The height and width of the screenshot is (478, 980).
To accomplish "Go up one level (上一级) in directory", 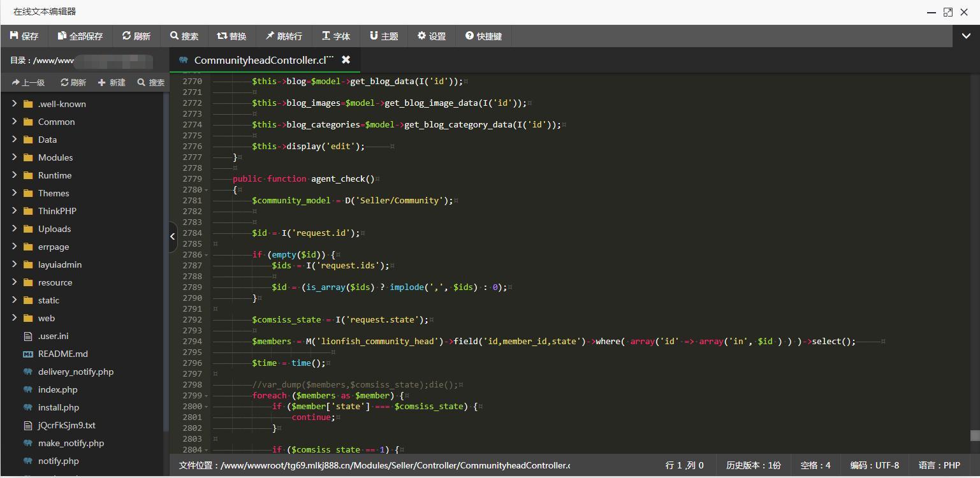I will (x=28, y=82).
